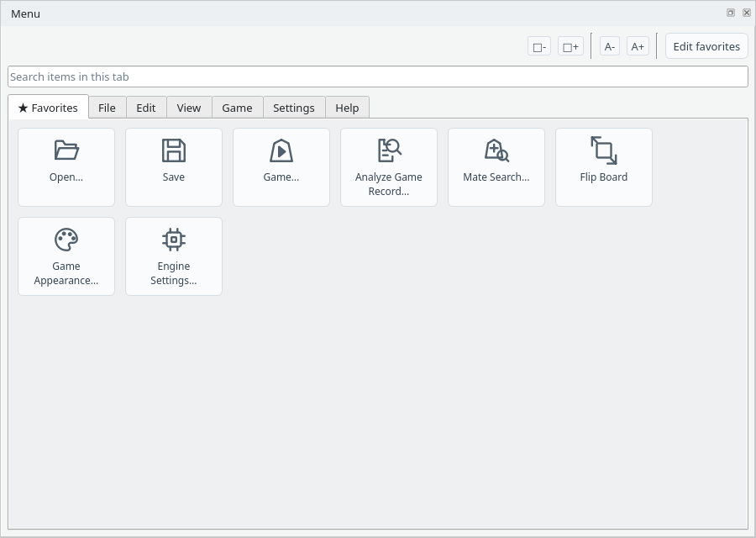The width and height of the screenshot is (756, 538).
Task: Increase font size with A+ button
Action: [638, 47]
